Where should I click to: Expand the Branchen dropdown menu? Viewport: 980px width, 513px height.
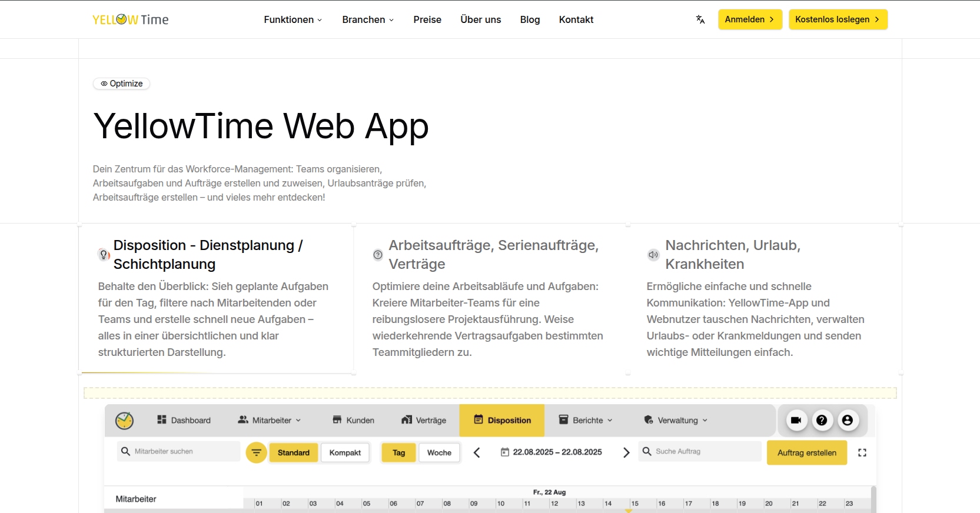click(368, 19)
